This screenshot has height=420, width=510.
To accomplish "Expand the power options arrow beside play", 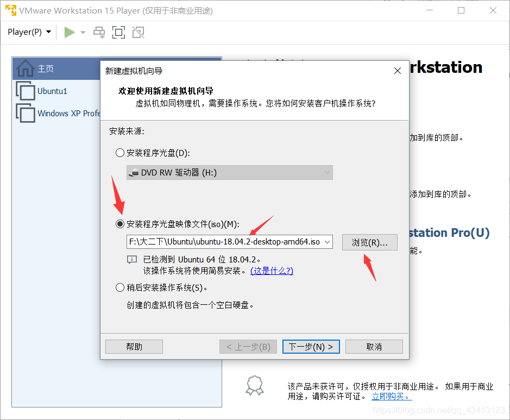I will pos(83,32).
